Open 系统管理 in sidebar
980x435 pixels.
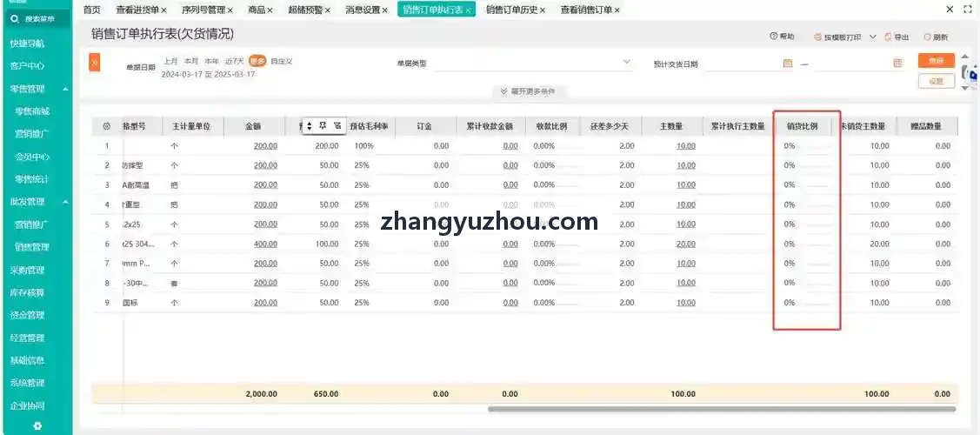pos(28,383)
